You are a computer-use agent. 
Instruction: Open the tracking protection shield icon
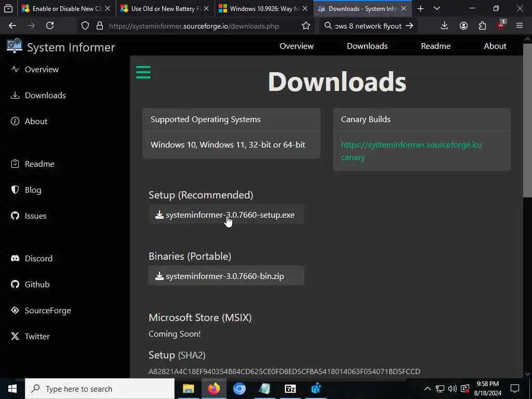click(85, 26)
